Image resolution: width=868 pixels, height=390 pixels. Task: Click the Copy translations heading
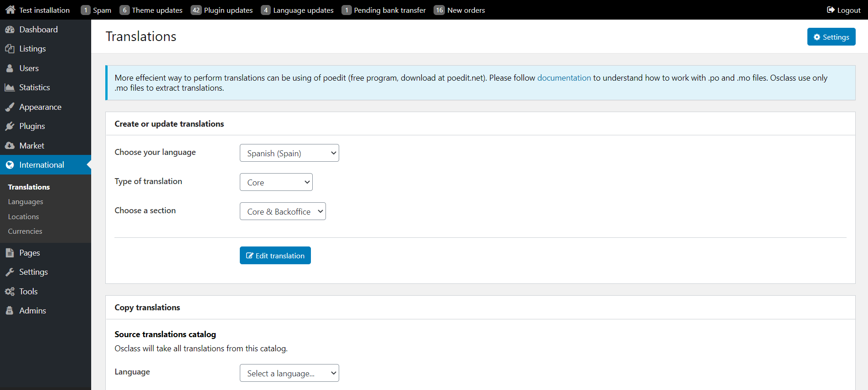[147, 308]
